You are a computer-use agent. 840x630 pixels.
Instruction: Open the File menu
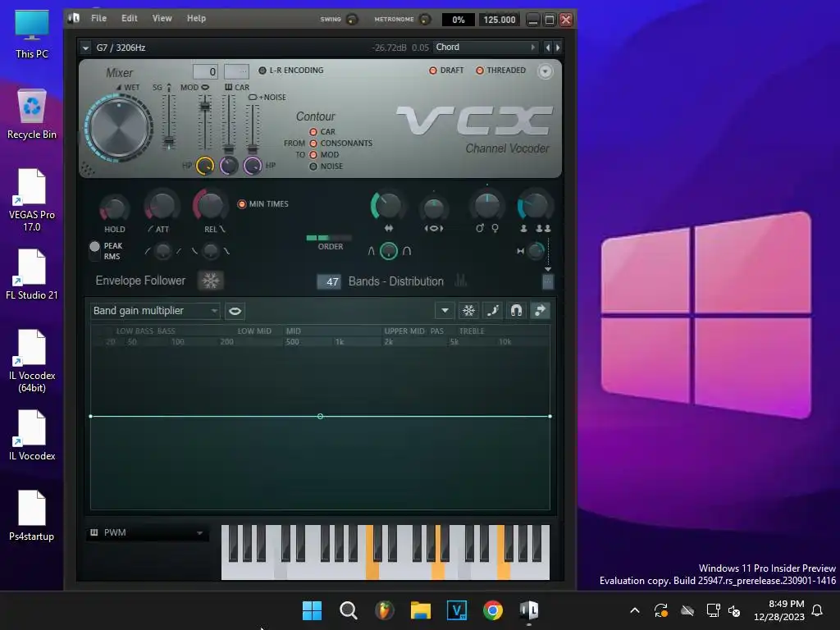pos(98,18)
